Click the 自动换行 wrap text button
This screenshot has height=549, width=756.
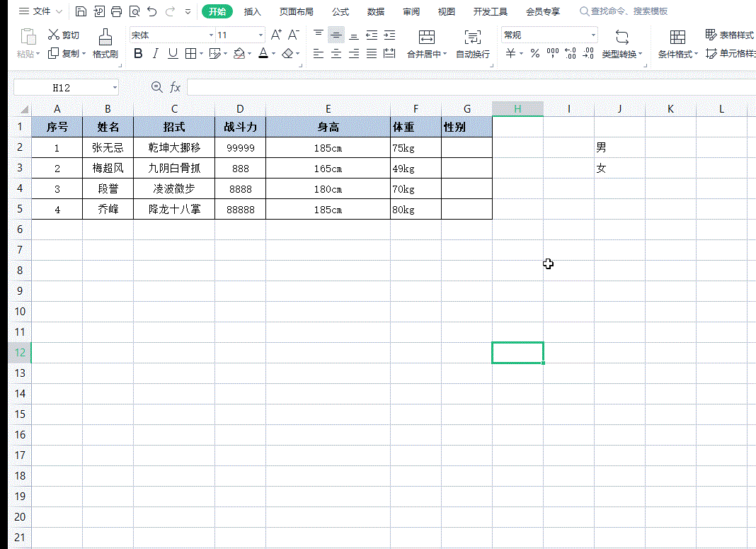[x=472, y=44]
